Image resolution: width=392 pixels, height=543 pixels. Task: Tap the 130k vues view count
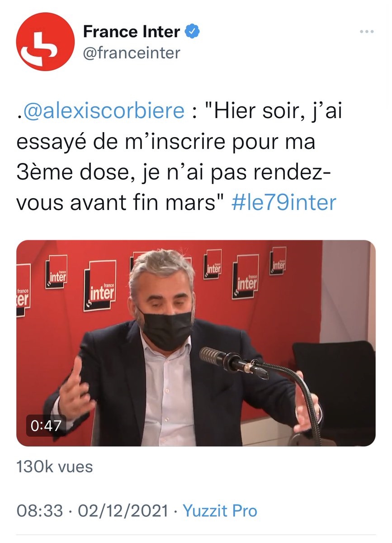coord(55,467)
